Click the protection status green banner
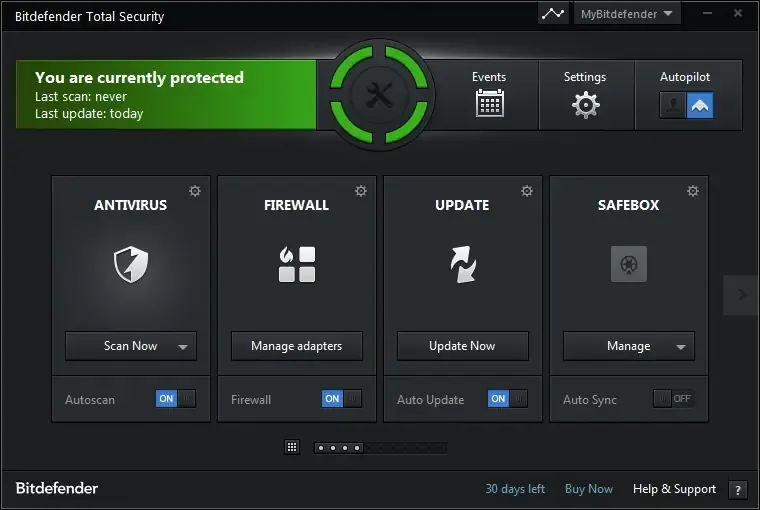The height and width of the screenshot is (510, 760). point(166,95)
